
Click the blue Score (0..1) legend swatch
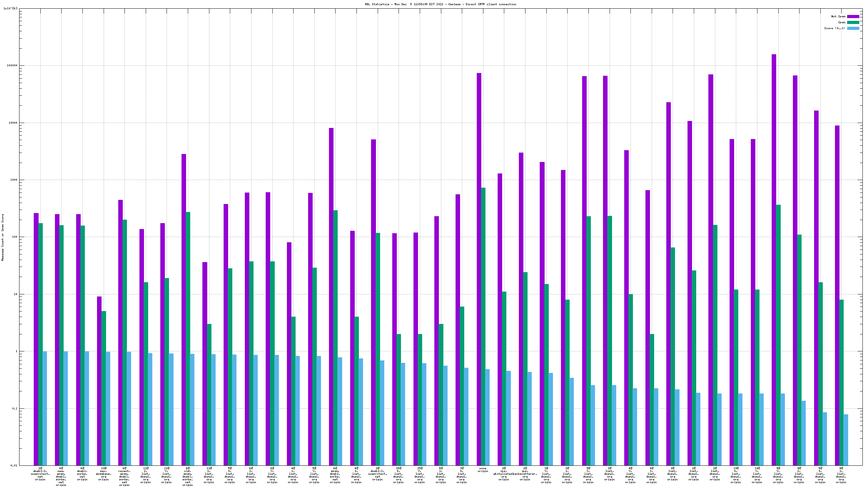853,29
